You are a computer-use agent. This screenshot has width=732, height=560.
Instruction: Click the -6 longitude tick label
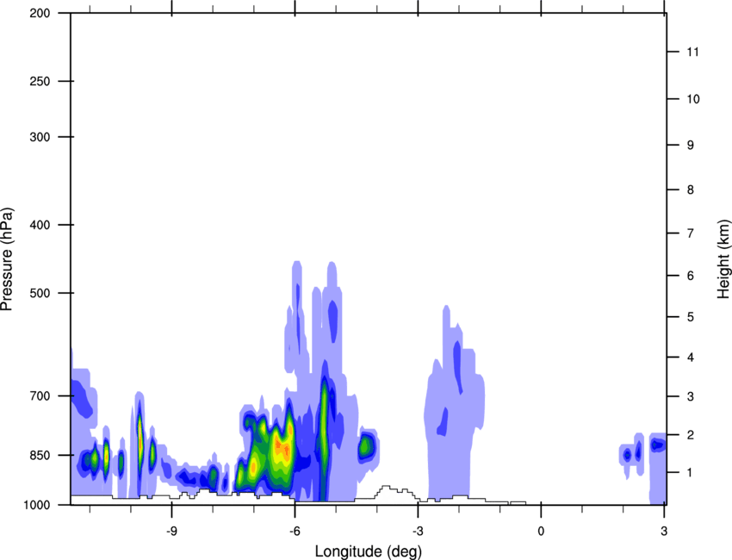pos(295,531)
